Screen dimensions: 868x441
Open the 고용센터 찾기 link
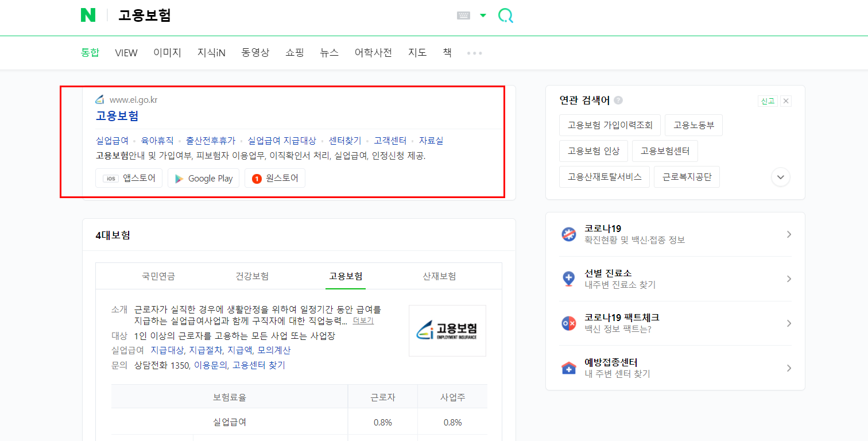click(258, 365)
